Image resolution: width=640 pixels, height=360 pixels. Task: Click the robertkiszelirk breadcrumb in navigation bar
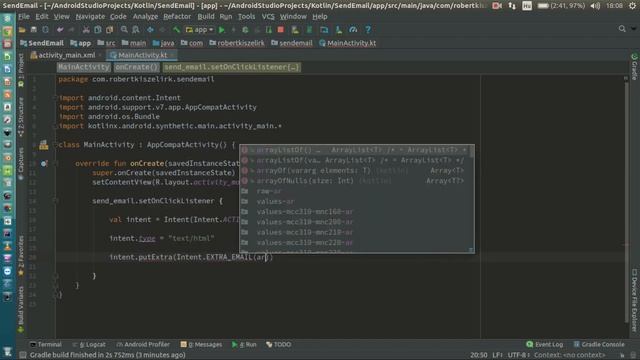237,43
